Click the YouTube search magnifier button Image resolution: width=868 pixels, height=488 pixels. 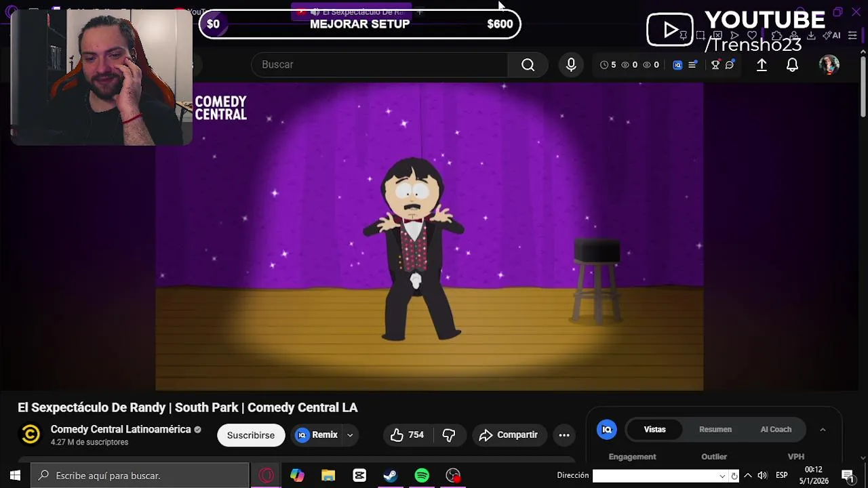[528, 64]
